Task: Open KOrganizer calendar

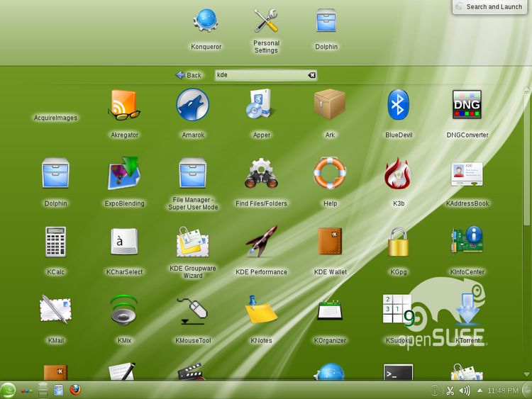Action: (x=330, y=312)
